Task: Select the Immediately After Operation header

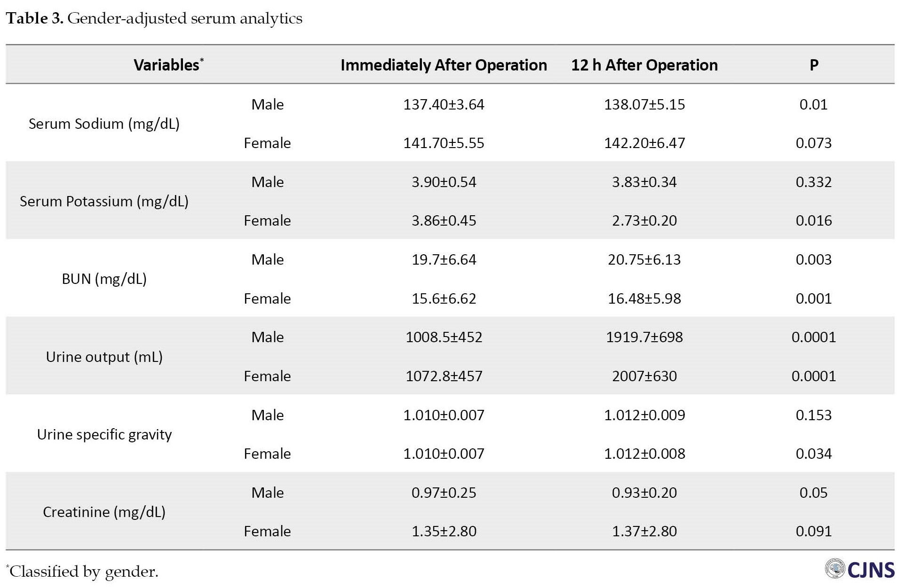Action: 444,65
